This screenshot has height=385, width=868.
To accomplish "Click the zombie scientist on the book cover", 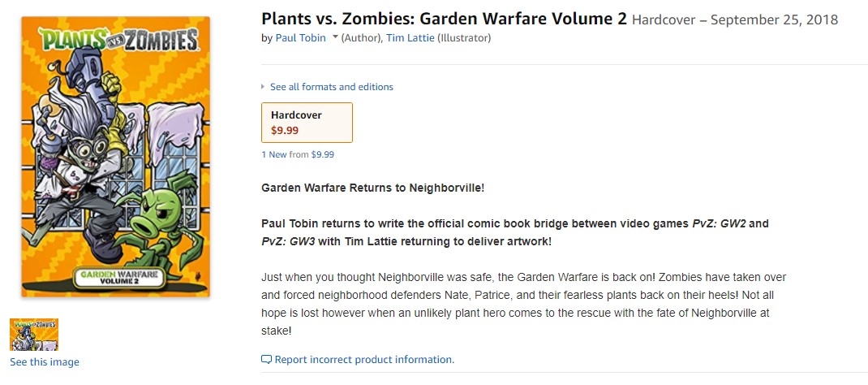I will 83,149.
